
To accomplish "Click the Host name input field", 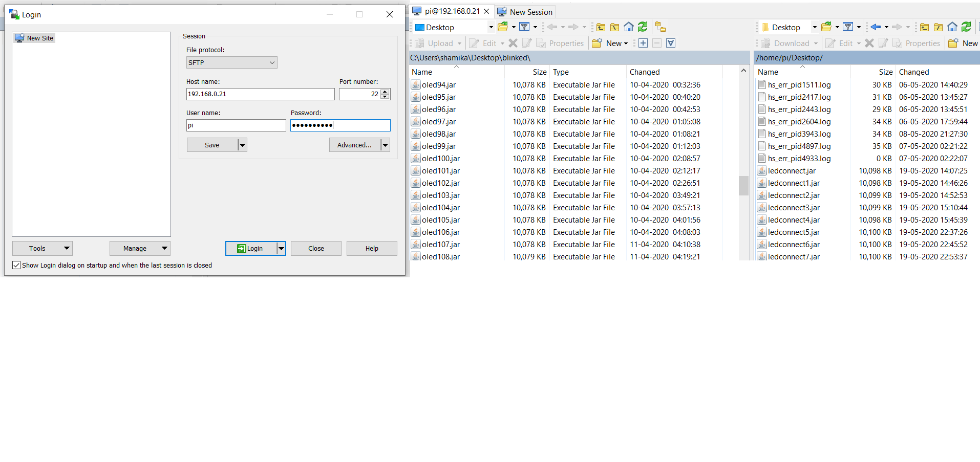I will coord(260,94).
